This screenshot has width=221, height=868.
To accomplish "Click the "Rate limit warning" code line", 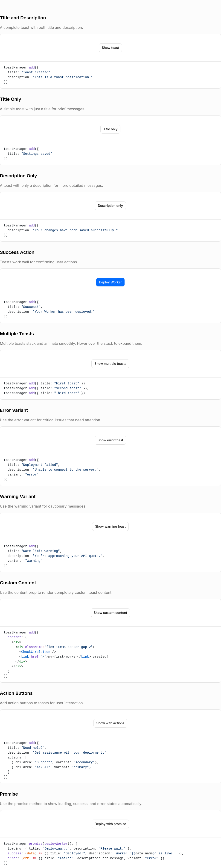I will point(35,551).
